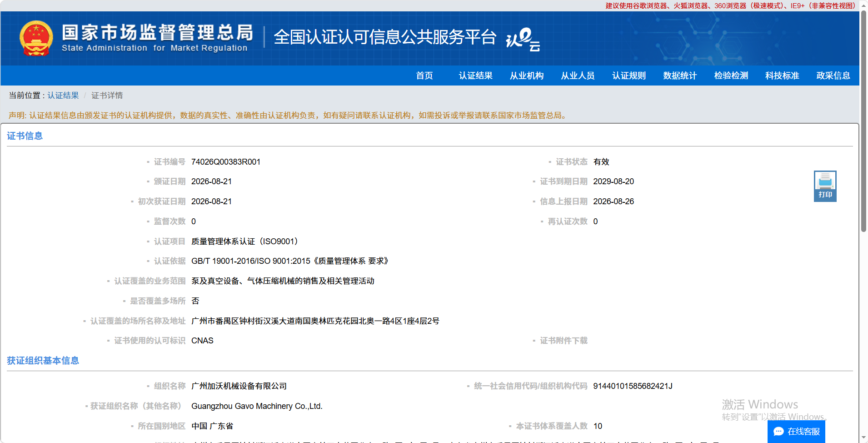The width and height of the screenshot is (868, 443).
Task: Click certificate number 74026Q00383R001
Action: [226, 162]
